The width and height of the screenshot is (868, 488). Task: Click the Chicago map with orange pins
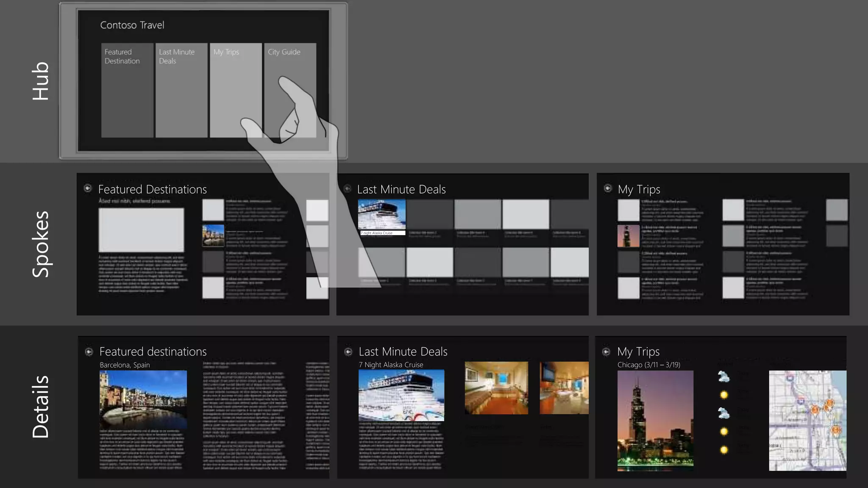807,420
